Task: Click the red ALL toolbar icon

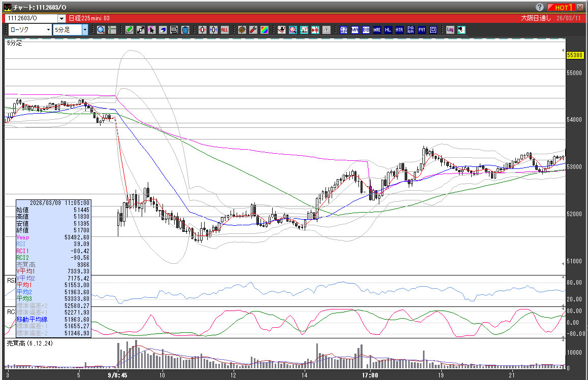Action: point(224,30)
